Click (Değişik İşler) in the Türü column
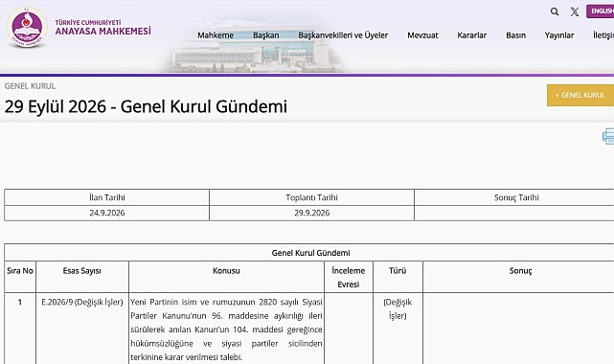This screenshot has height=364, width=614. [x=398, y=308]
